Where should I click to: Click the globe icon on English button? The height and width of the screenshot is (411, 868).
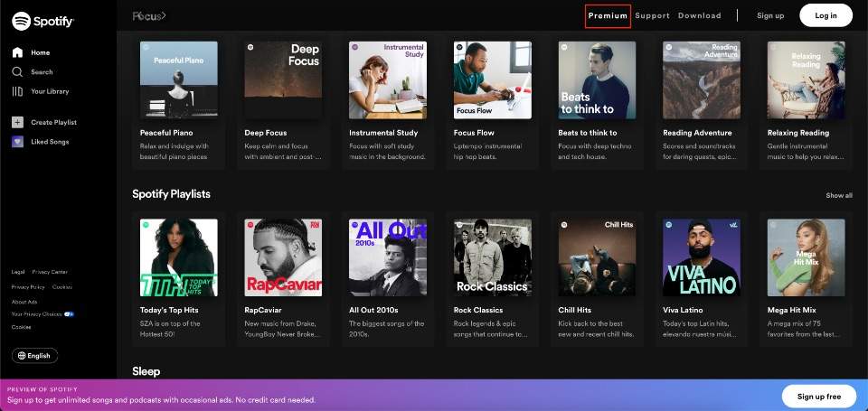click(x=22, y=356)
